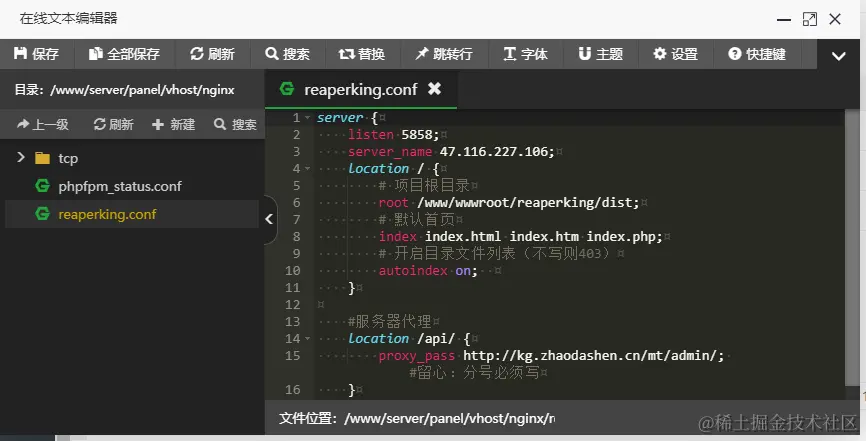Close the reaperking.conf tab
The width and height of the screenshot is (866, 441).
(x=435, y=88)
